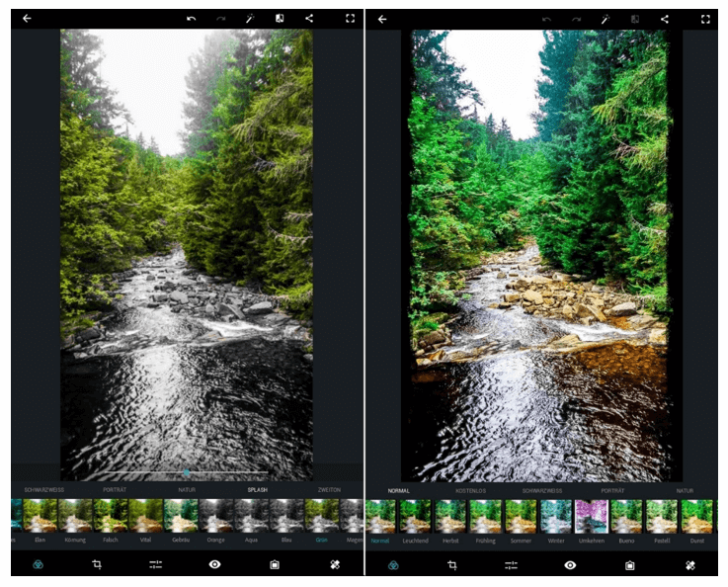The image size is (728, 587).
Task: Apply the Orange splash filter thumbnail
Action: (x=216, y=516)
